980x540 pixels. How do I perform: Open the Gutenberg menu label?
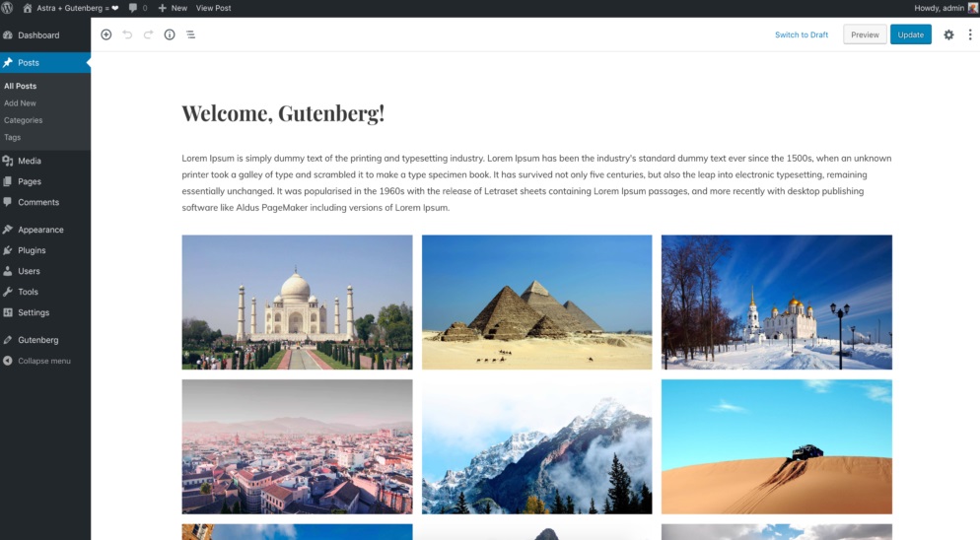point(38,340)
